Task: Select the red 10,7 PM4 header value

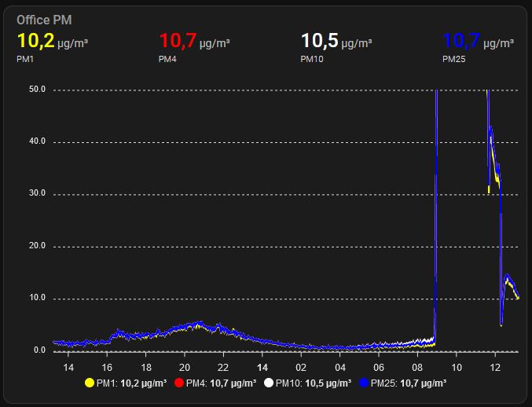Action: click(178, 41)
